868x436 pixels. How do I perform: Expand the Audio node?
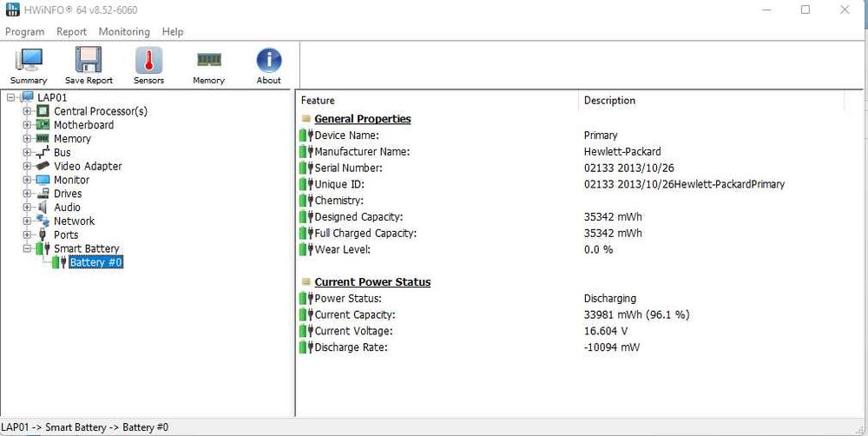[x=27, y=208]
